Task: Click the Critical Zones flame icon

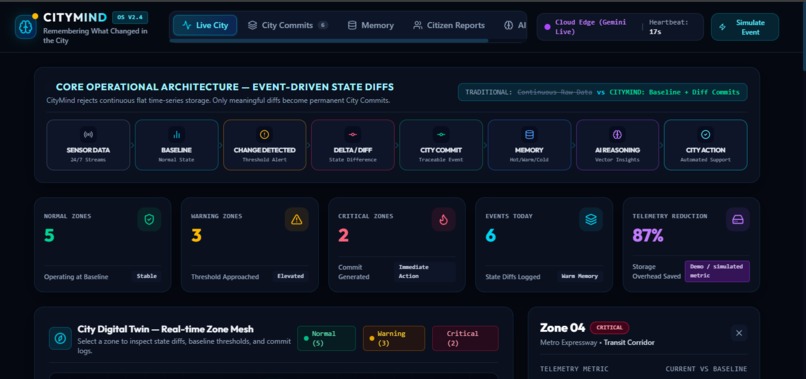Action: click(x=444, y=220)
